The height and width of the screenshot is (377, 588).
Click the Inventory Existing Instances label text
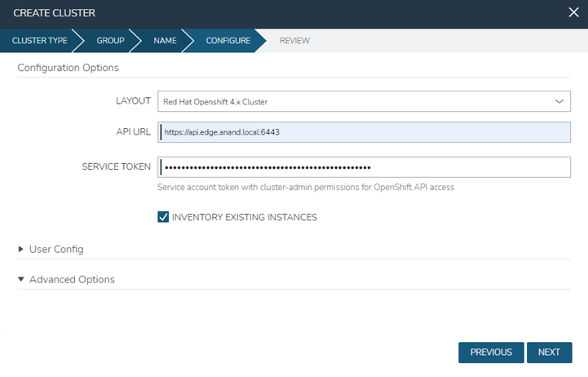(x=244, y=217)
